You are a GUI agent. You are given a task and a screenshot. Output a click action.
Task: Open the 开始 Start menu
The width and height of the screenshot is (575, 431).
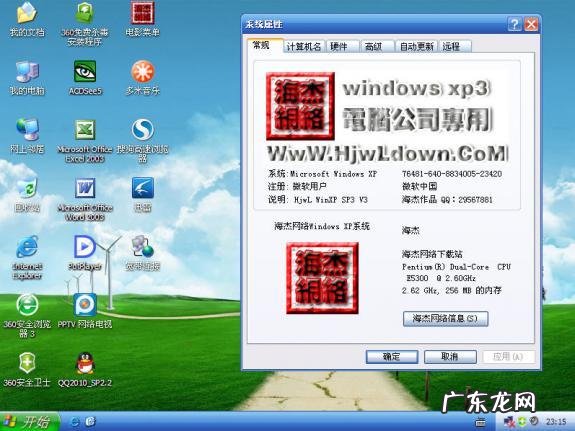pos(29,422)
